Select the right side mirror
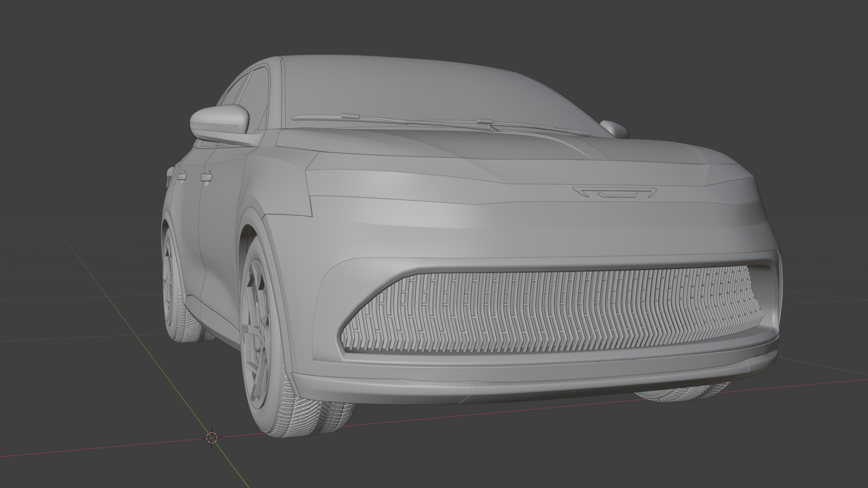This screenshot has width=868, height=488. pos(614,129)
